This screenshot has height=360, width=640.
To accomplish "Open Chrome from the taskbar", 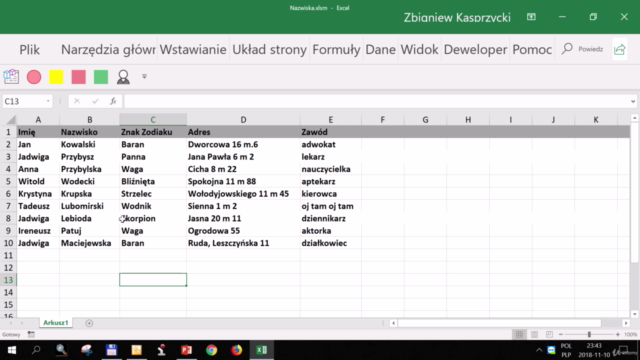I will (211, 350).
